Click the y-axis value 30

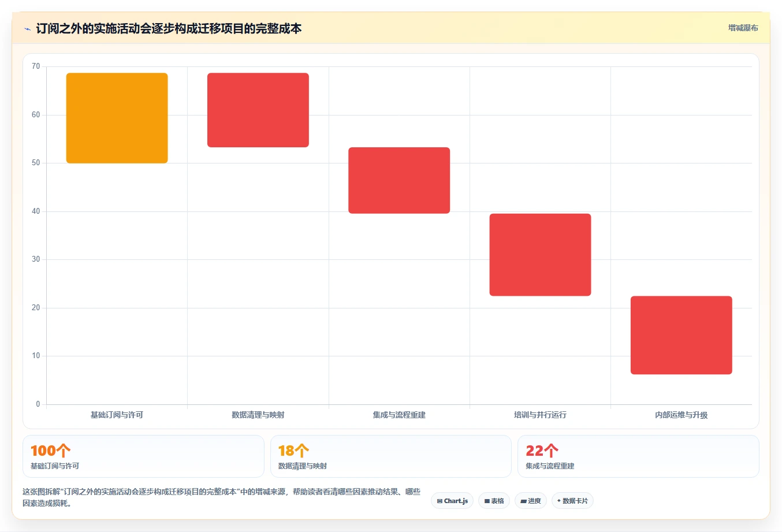(36, 259)
